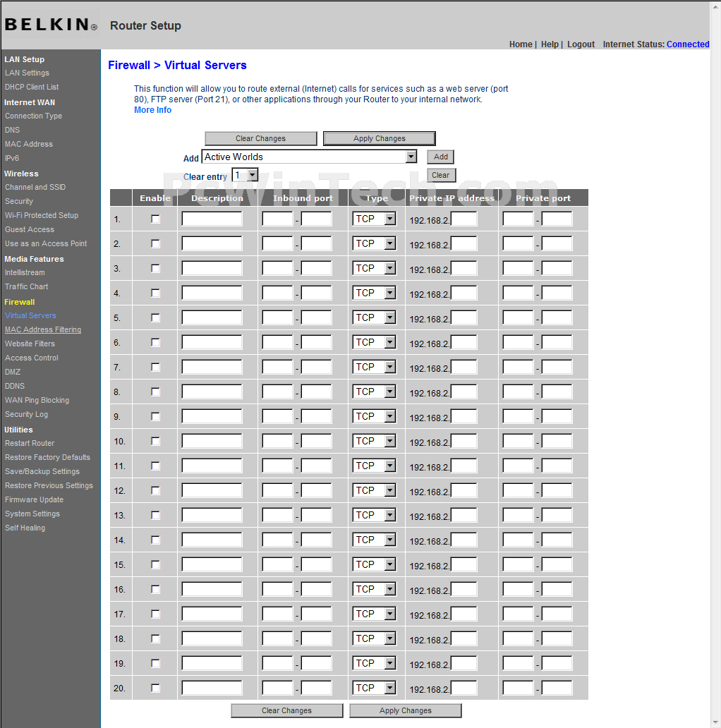
Task: Toggle the Enable checkbox on row 8
Action: click(x=155, y=392)
